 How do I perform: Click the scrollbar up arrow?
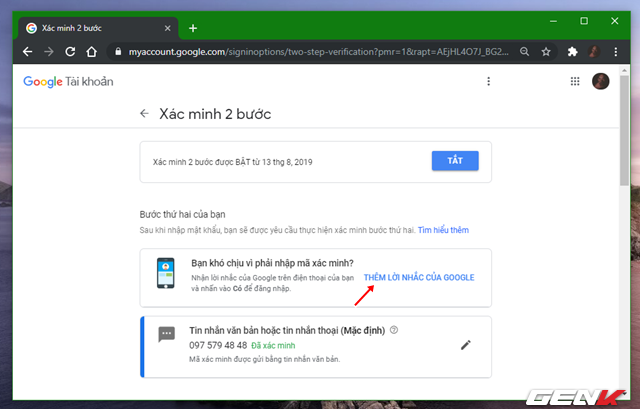(624, 71)
